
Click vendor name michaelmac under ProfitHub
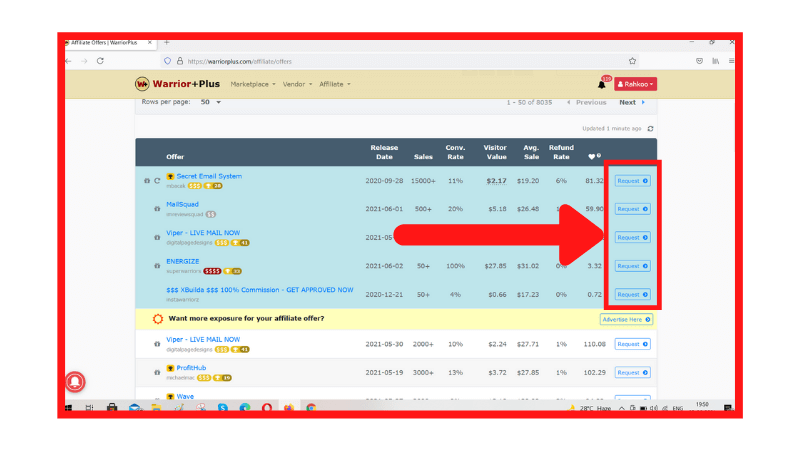coord(181,378)
